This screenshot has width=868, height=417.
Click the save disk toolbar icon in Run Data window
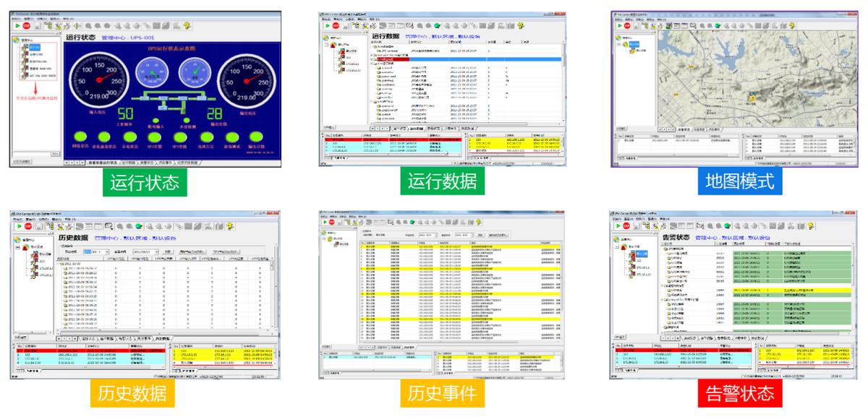345,26
